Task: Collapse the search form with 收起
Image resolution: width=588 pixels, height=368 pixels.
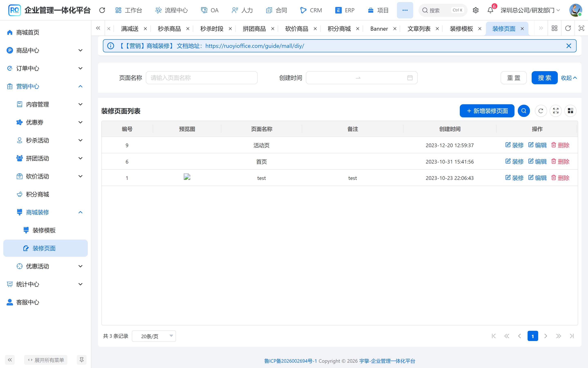Action: (x=569, y=78)
